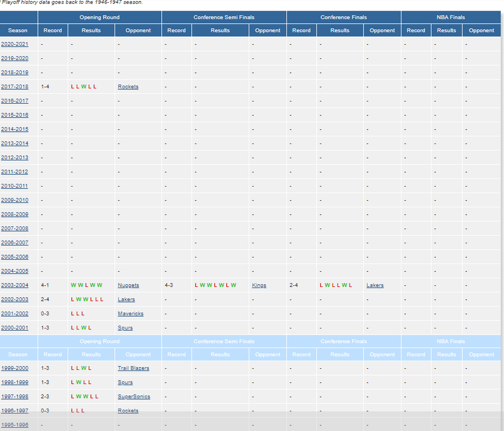This screenshot has height=431, width=504.
Task: Click Lakers in Conference Finals column
Action: (375, 285)
